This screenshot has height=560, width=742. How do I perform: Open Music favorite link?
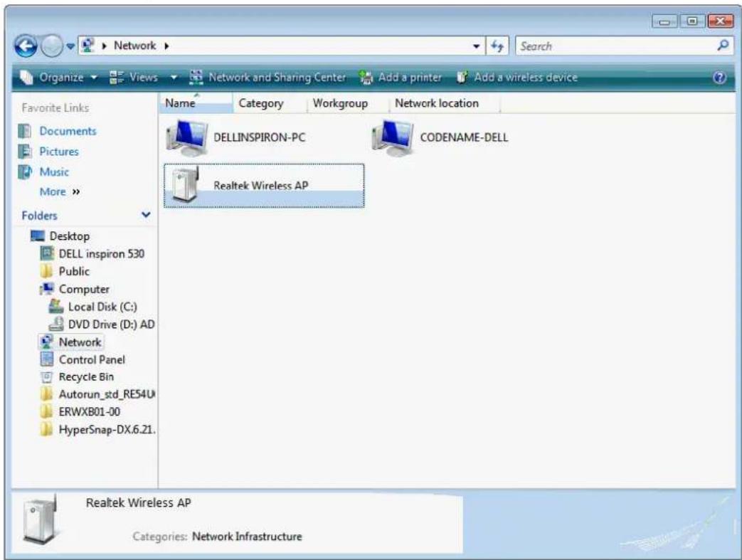pyautogui.click(x=54, y=171)
